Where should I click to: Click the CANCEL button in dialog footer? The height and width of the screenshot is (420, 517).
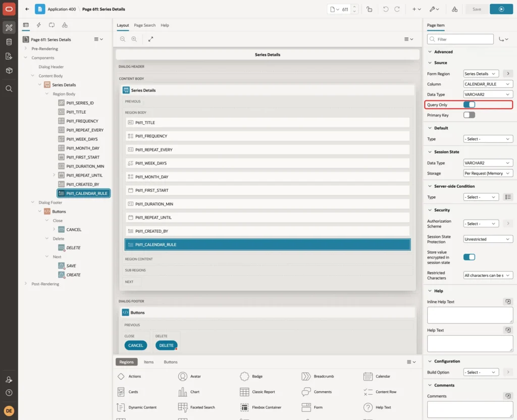pyautogui.click(x=135, y=345)
